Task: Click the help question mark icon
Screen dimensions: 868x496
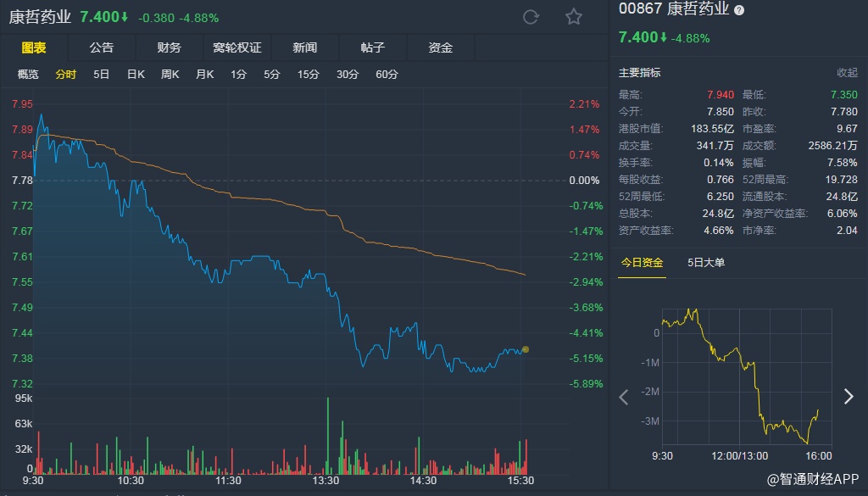Action: [739, 10]
